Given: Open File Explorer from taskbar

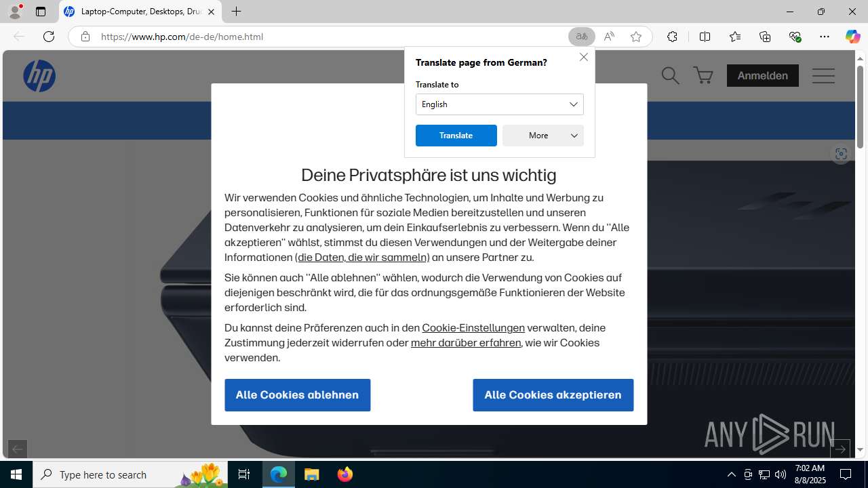Looking at the screenshot, I should pyautogui.click(x=312, y=474).
